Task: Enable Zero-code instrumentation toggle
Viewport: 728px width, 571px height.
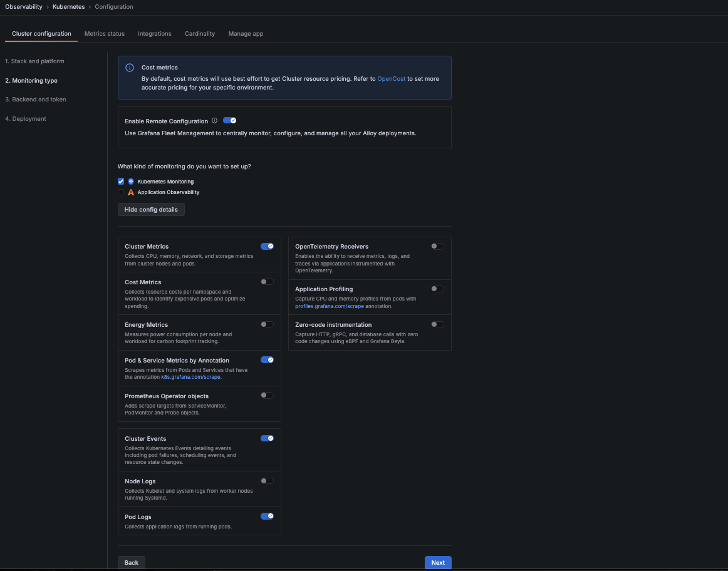Action: (x=437, y=324)
